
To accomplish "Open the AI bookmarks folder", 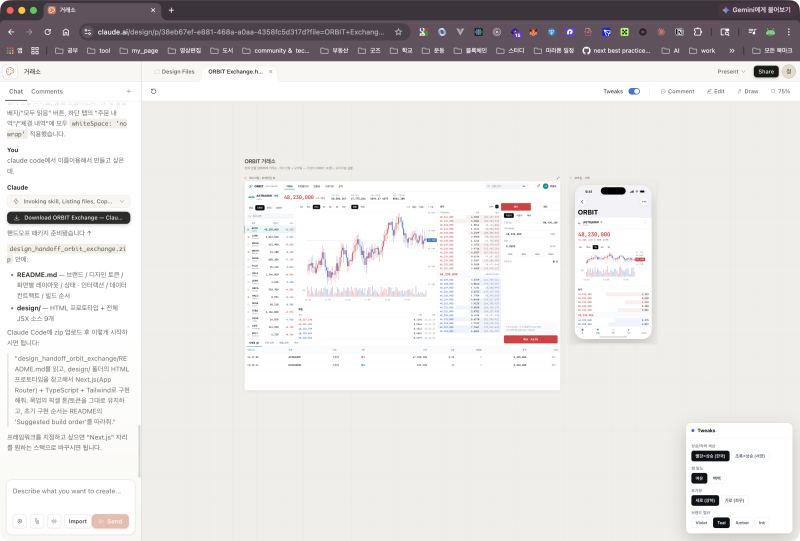I will [x=670, y=51].
